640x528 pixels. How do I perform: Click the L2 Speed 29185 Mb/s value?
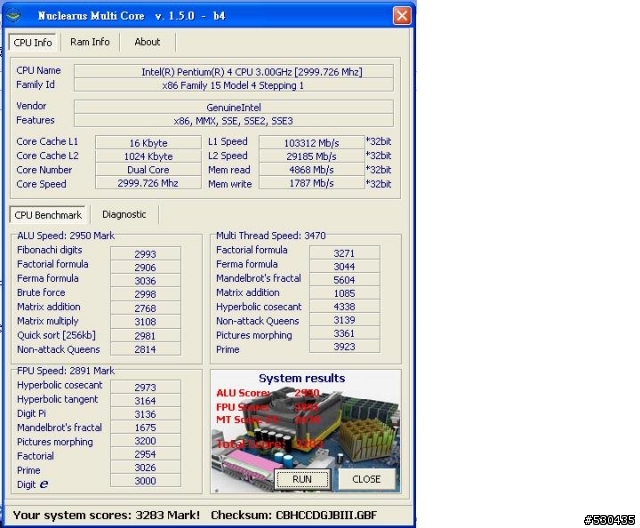[312, 156]
